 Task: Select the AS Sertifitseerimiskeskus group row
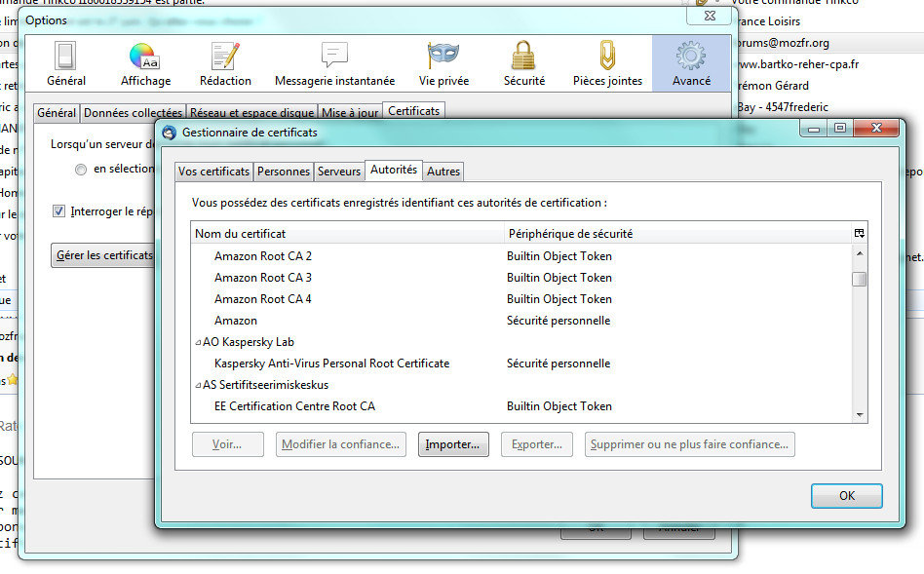[522, 385]
